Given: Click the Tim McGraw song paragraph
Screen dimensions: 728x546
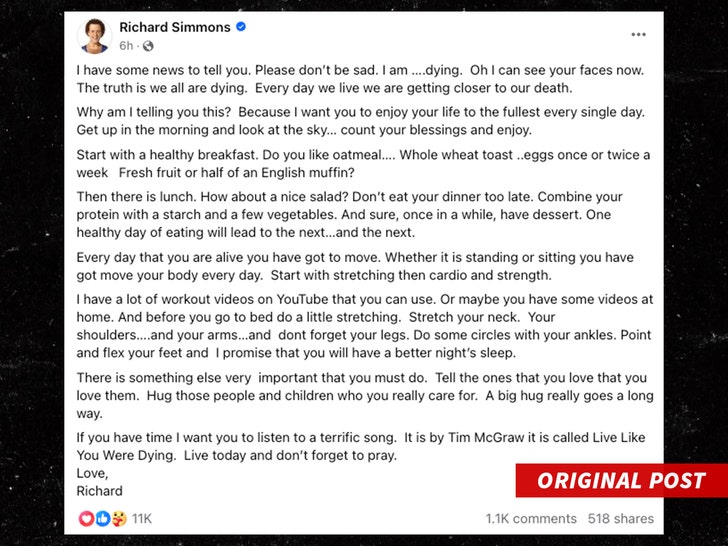Looking at the screenshot, I should [361, 446].
